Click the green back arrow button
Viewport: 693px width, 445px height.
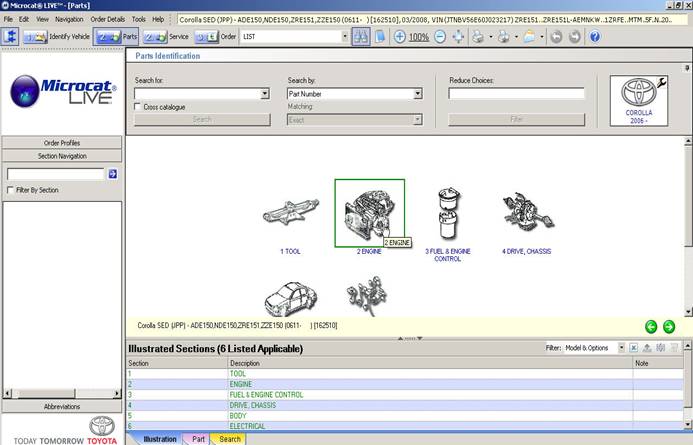point(651,327)
